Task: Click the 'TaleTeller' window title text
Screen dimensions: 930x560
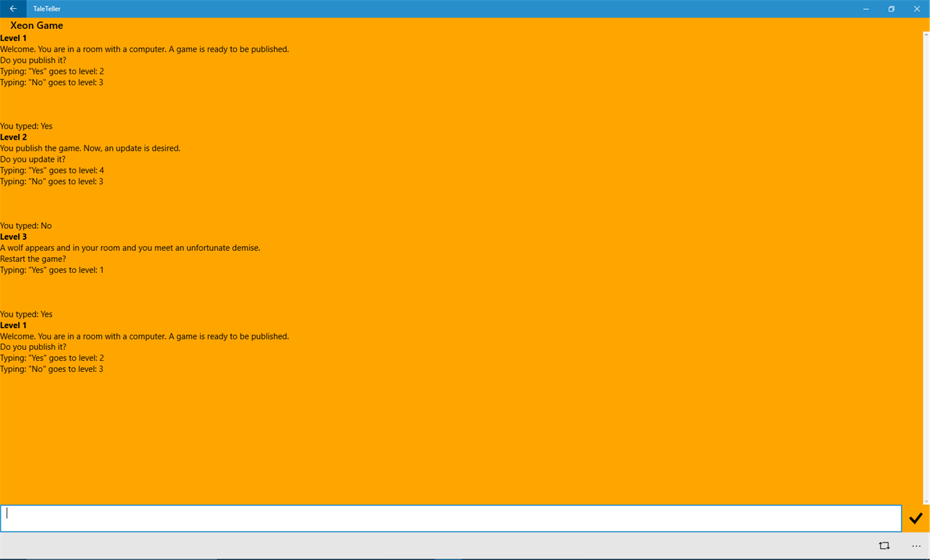Action: click(x=47, y=9)
